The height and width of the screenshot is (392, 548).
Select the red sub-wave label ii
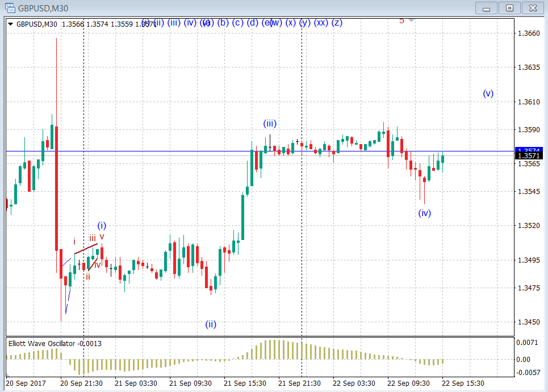click(x=88, y=277)
